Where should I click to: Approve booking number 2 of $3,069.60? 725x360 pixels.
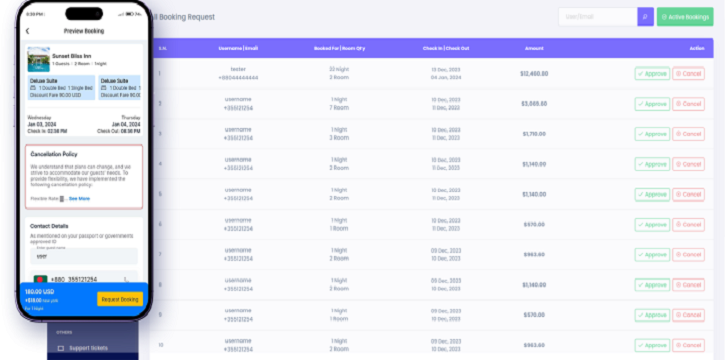[652, 104]
